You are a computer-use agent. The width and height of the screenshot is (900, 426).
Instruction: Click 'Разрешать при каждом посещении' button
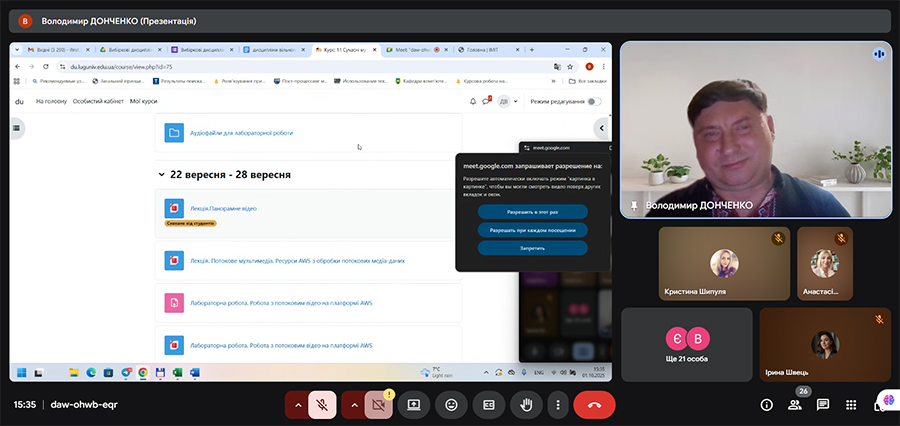tap(533, 230)
